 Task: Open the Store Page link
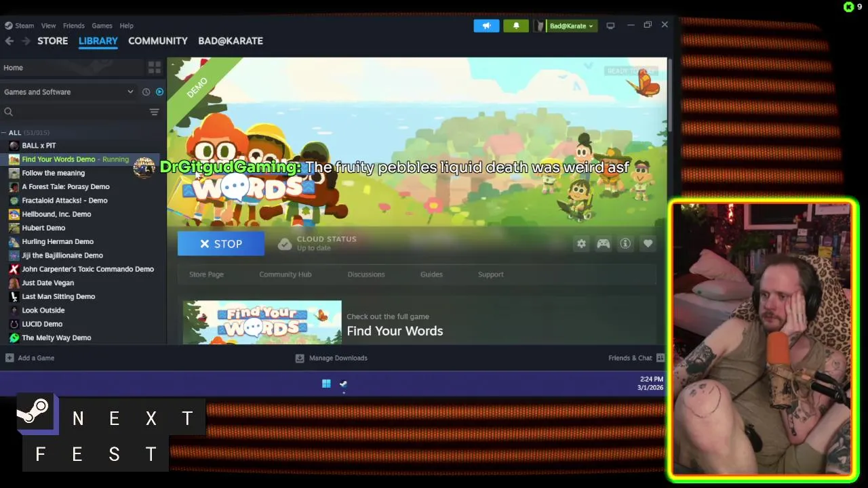206,274
